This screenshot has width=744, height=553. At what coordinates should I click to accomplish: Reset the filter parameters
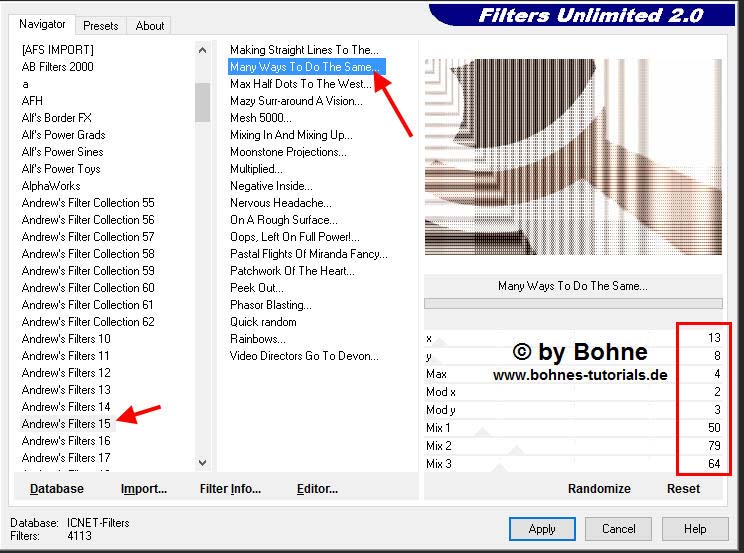684,489
